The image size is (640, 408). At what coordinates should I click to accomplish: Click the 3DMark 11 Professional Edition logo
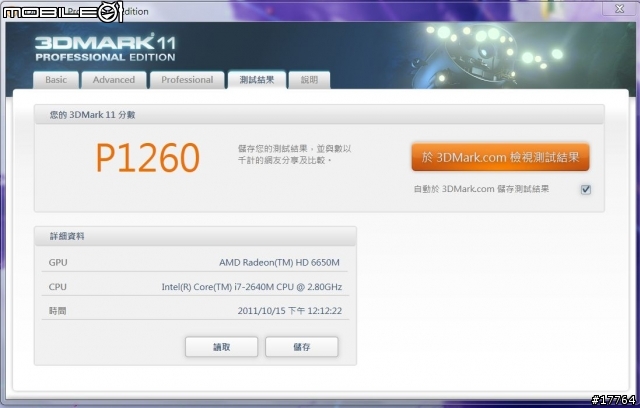click(x=105, y=48)
